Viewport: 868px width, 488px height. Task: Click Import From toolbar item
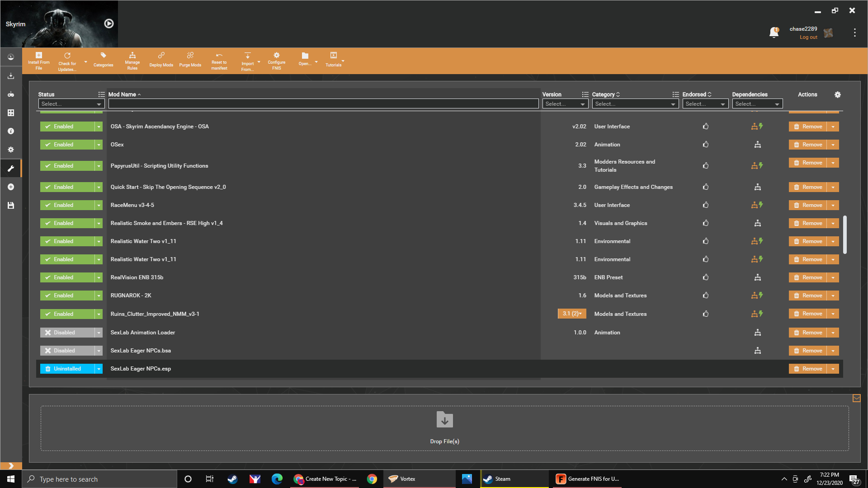pos(248,61)
